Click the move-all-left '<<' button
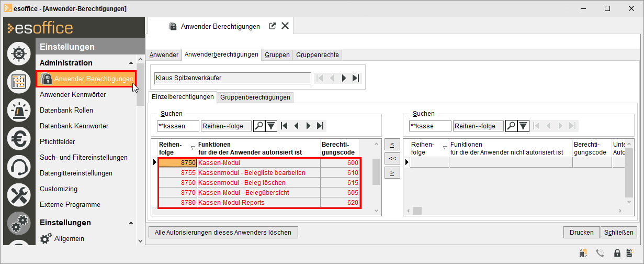This screenshot has width=644, height=264. pyautogui.click(x=392, y=158)
